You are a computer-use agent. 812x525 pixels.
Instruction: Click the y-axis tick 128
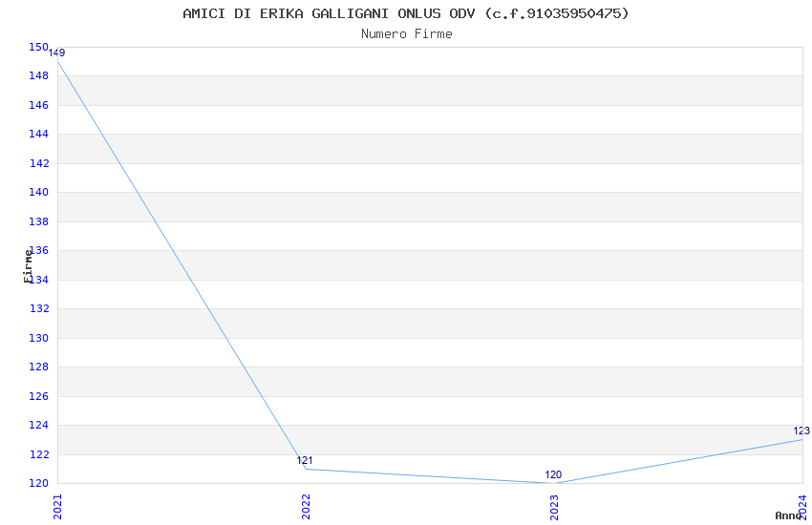pyautogui.click(x=38, y=367)
